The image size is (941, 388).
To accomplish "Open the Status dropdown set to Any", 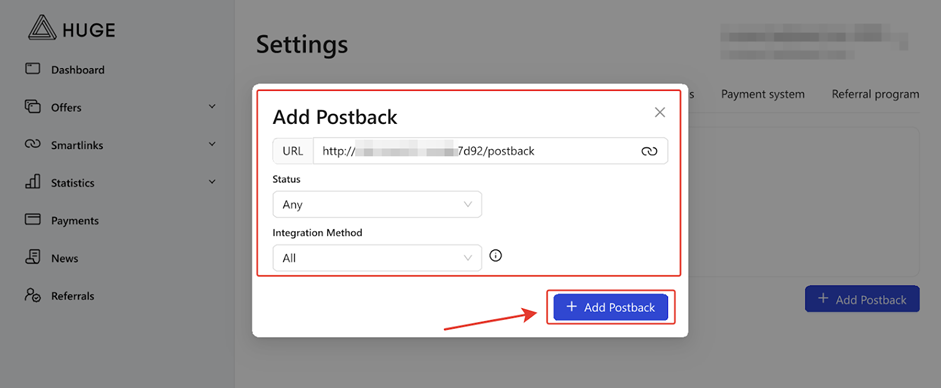I will point(377,204).
